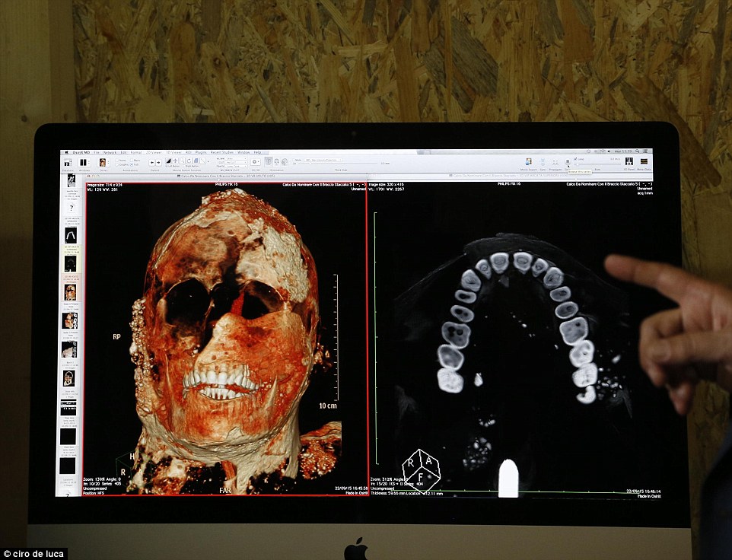Select the Graphic annotations radio button

click(x=117, y=165)
